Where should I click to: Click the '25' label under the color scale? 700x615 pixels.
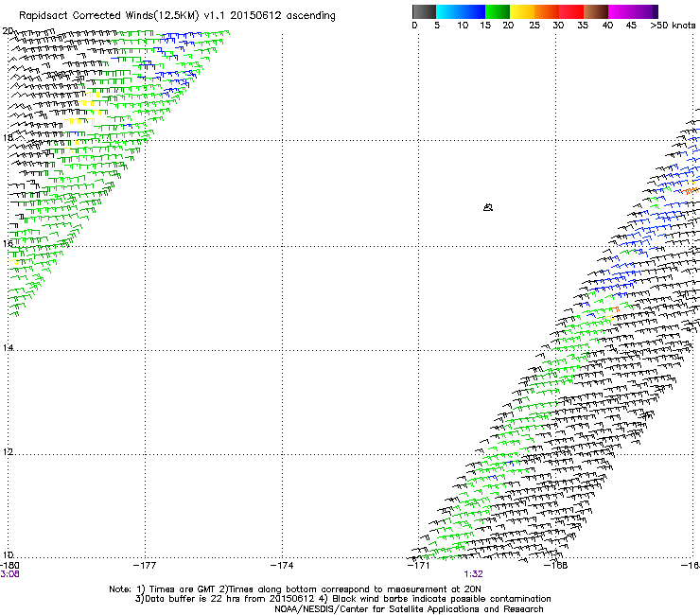click(x=534, y=26)
